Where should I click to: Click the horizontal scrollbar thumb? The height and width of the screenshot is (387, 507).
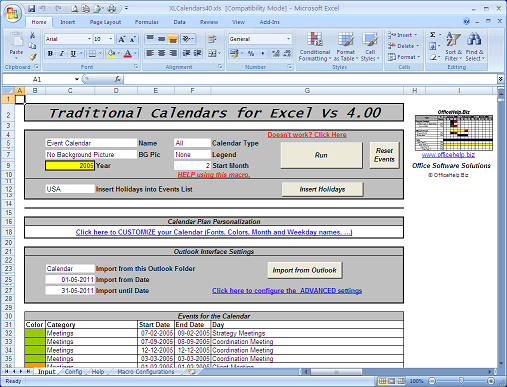tap(336, 371)
